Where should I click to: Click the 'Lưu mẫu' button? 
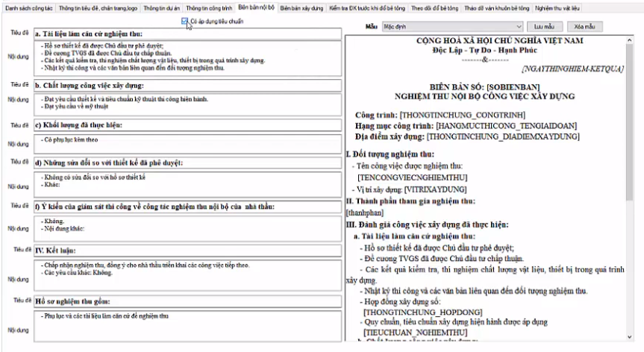pos(544,27)
